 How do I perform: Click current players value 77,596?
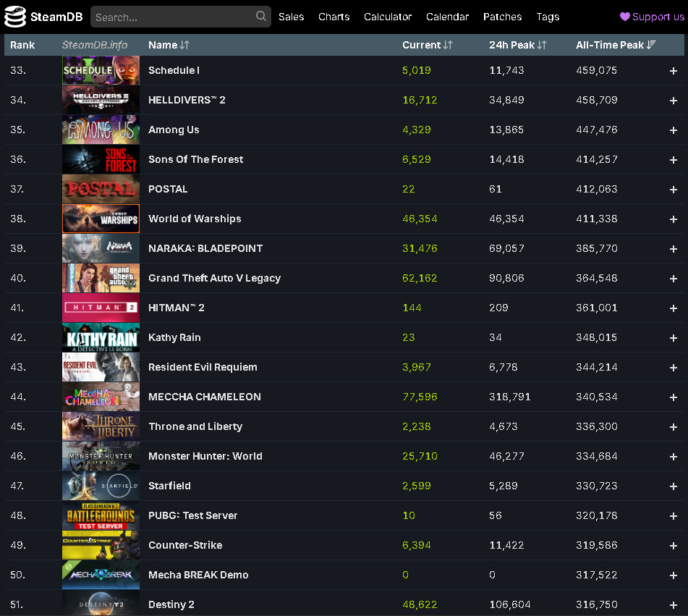click(x=420, y=397)
